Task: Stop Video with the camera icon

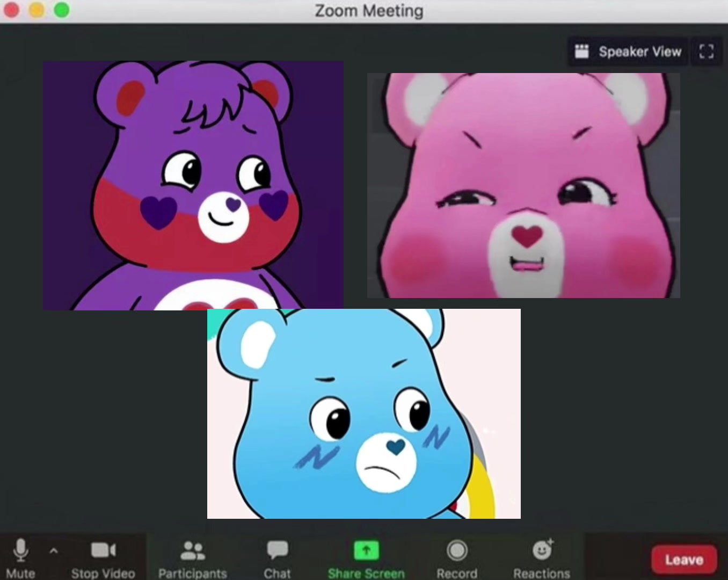Action: coord(103,559)
